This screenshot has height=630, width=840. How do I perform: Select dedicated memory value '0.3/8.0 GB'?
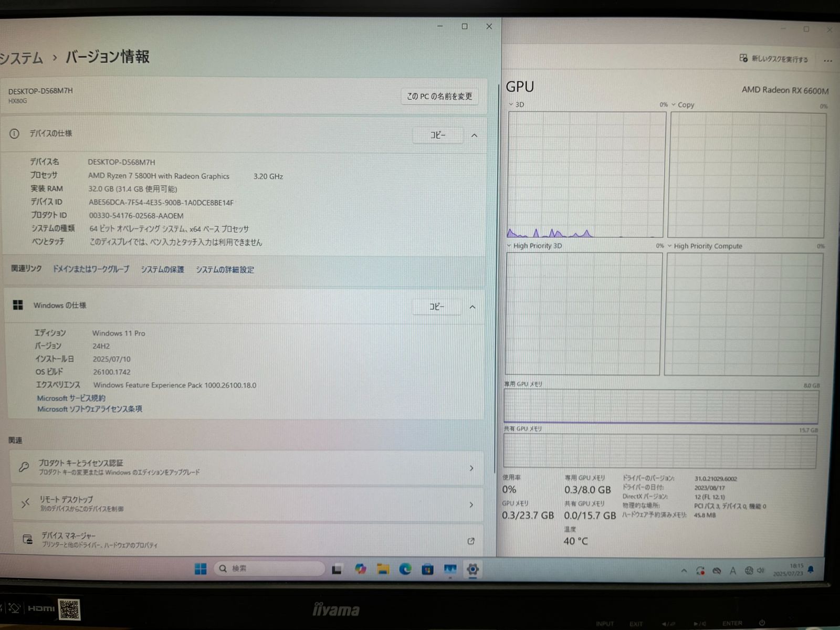[587, 490]
